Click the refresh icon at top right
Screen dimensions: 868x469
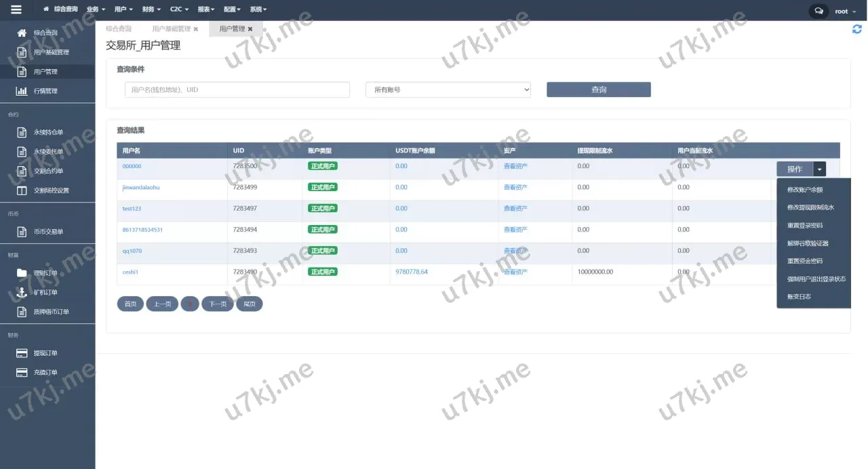857,29
